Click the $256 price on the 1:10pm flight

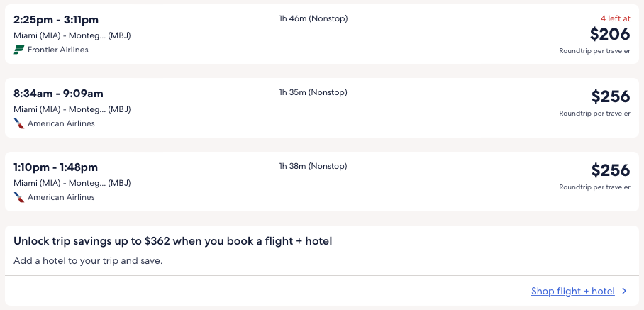(609, 170)
